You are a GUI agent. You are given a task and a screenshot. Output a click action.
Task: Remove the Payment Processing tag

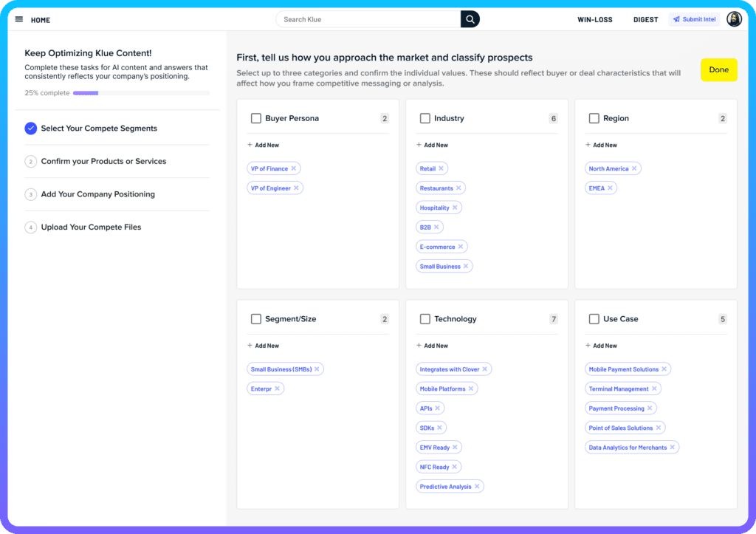(x=650, y=408)
